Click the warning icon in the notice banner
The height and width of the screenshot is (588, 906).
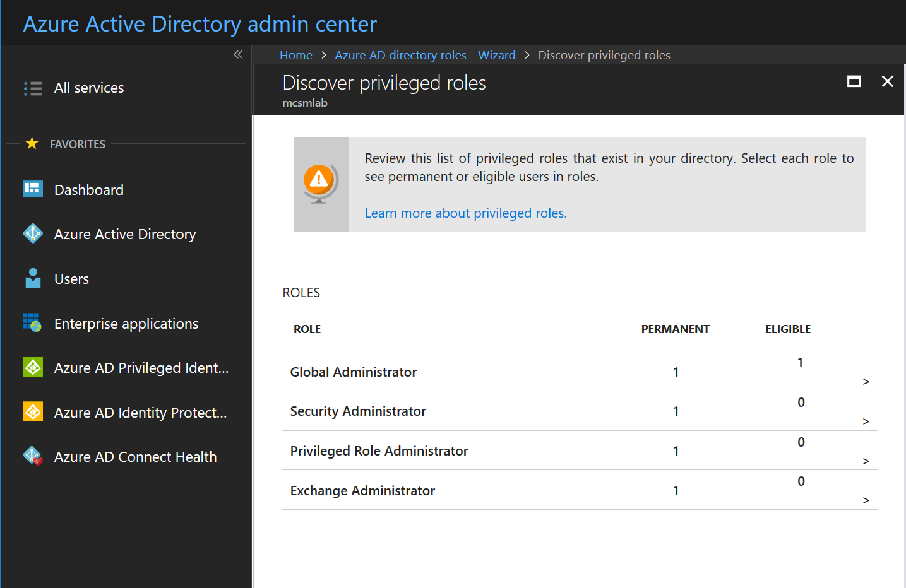pos(320,180)
